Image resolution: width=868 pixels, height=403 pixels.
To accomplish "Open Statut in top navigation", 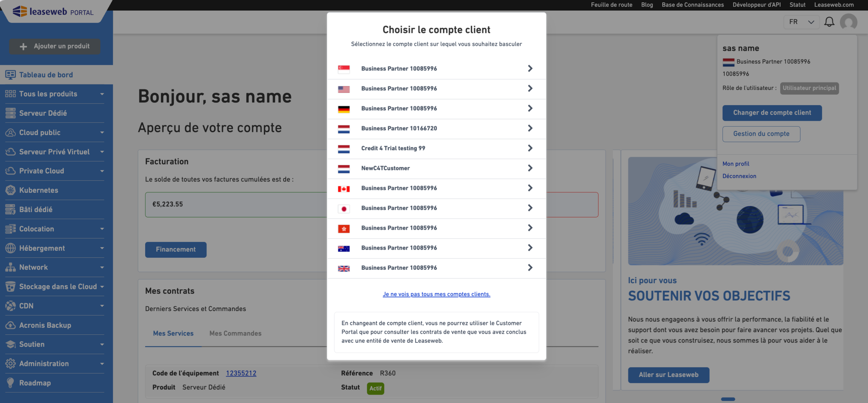I will click(797, 5).
